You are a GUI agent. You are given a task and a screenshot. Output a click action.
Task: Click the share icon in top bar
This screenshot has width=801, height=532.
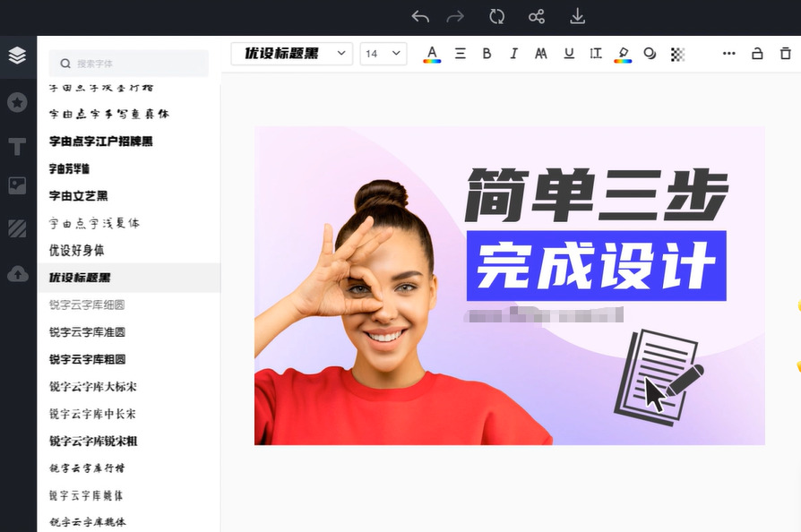537,17
